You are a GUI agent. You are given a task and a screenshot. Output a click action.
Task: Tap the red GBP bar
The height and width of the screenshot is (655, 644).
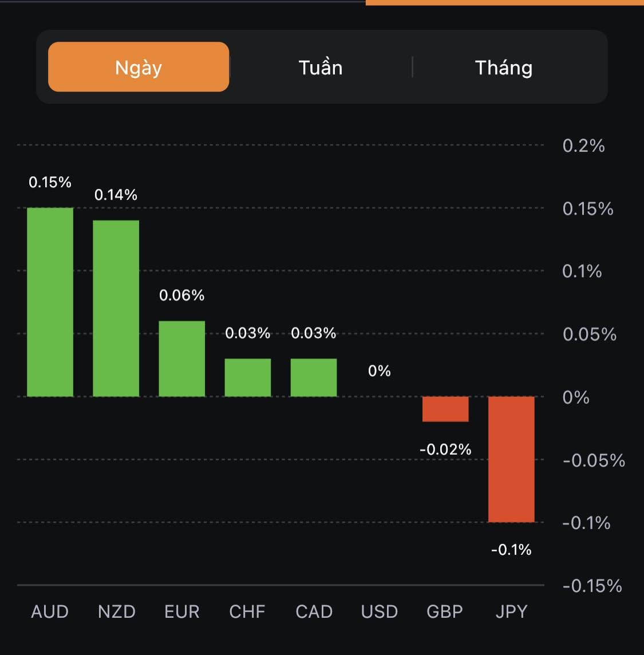pos(445,409)
